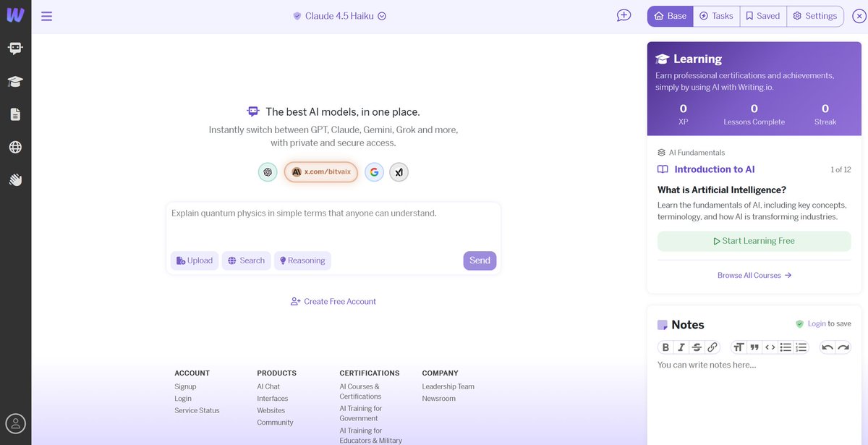Apply italic formatting in Notes
Viewport: 868px width, 445px height.
click(x=681, y=347)
